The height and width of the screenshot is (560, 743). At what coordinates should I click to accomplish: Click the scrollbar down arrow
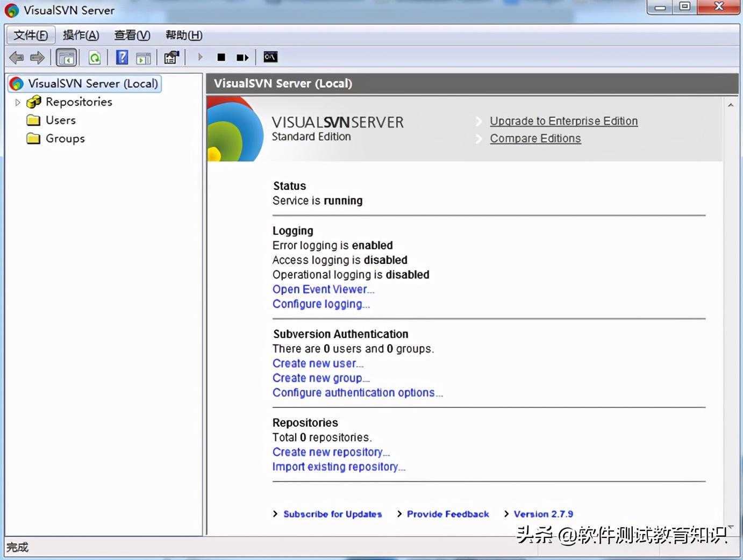tap(731, 527)
